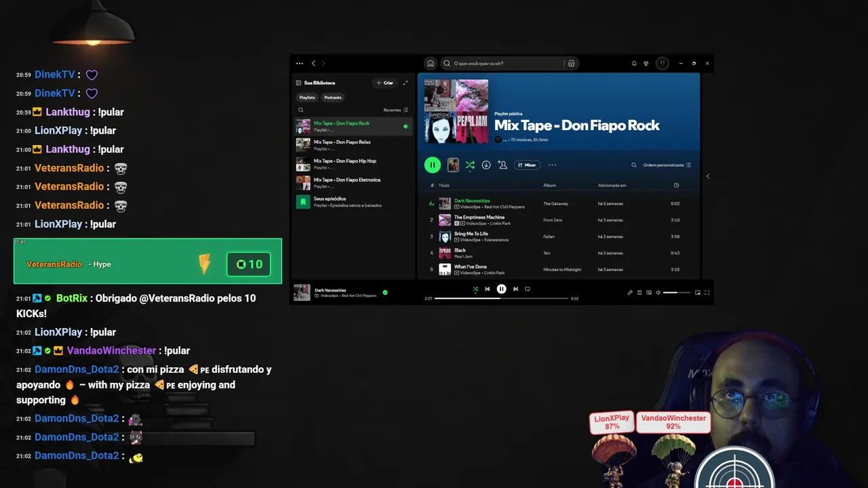Click the Criar button in library
The width and height of the screenshot is (868, 488).
coord(385,83)
